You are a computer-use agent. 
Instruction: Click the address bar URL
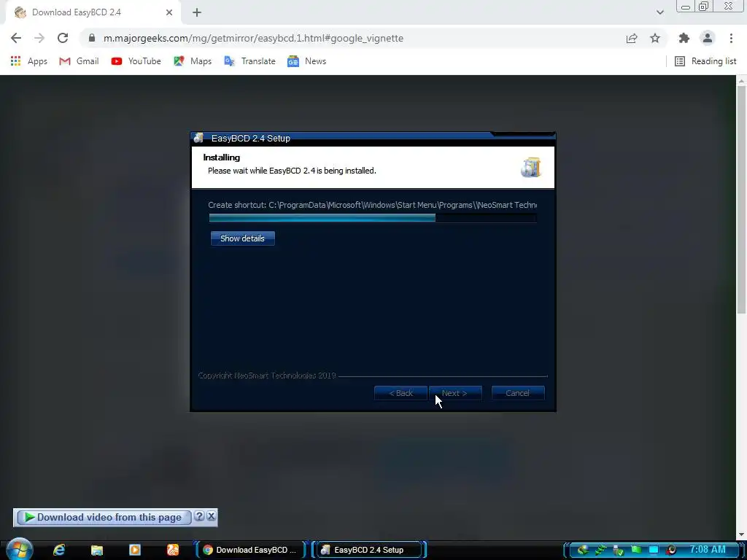click(x=253, y=38)
